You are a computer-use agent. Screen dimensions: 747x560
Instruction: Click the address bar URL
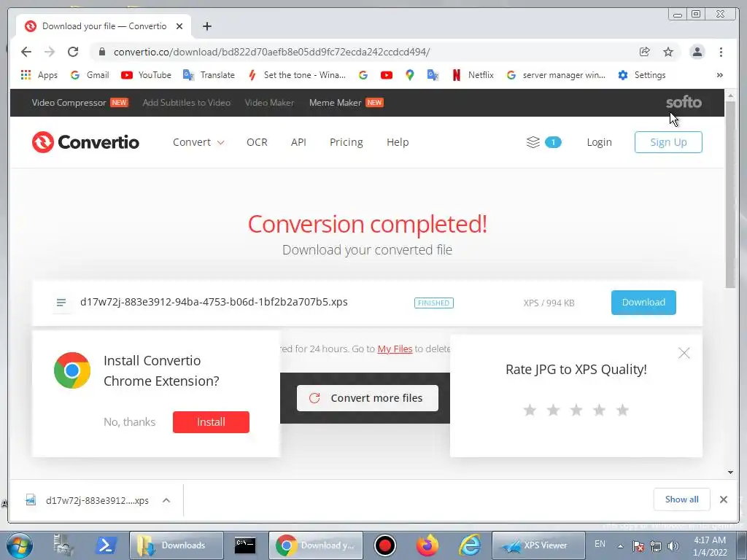271,52
